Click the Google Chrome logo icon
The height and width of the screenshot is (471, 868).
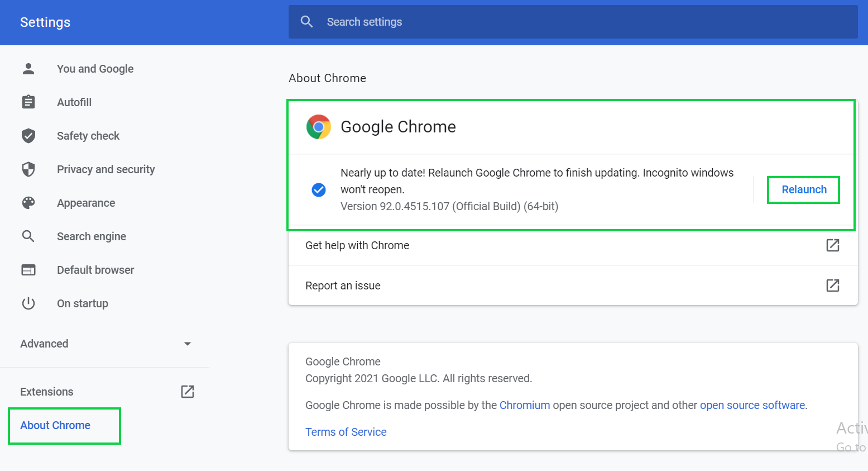(x=319, y=127)
